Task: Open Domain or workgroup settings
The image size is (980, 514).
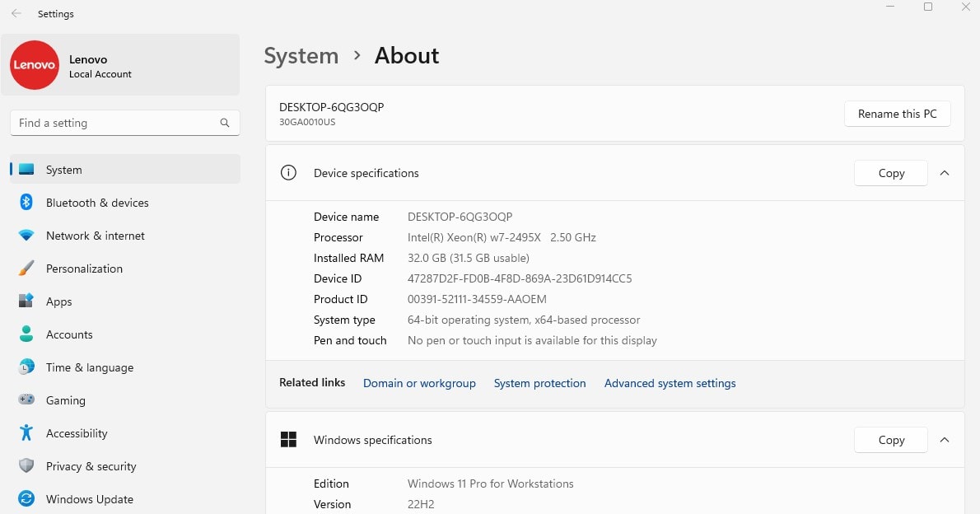Action: (x=419, y=383)
